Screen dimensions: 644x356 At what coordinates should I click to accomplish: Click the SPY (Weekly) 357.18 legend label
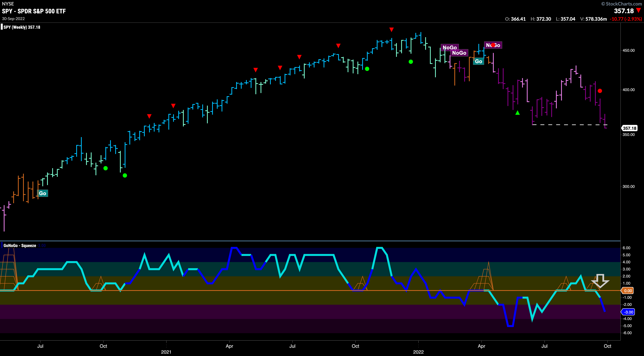[x=22, y=27]
